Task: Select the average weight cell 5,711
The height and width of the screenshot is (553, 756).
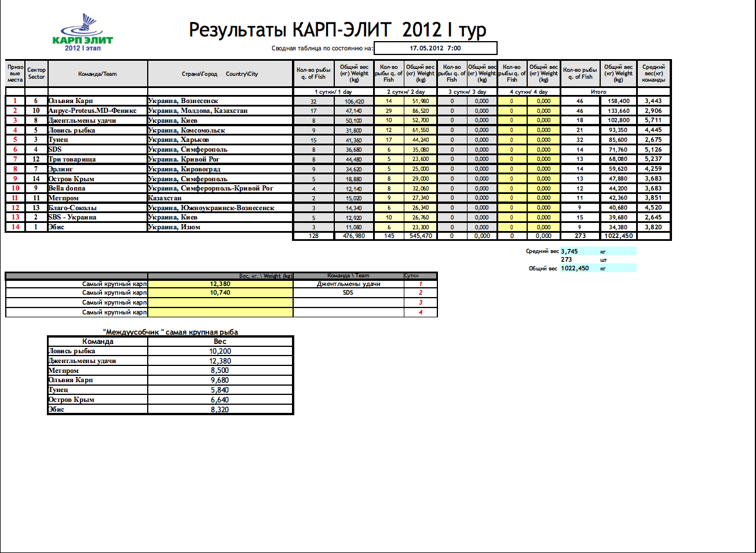Action: click(x=653, y=120)
